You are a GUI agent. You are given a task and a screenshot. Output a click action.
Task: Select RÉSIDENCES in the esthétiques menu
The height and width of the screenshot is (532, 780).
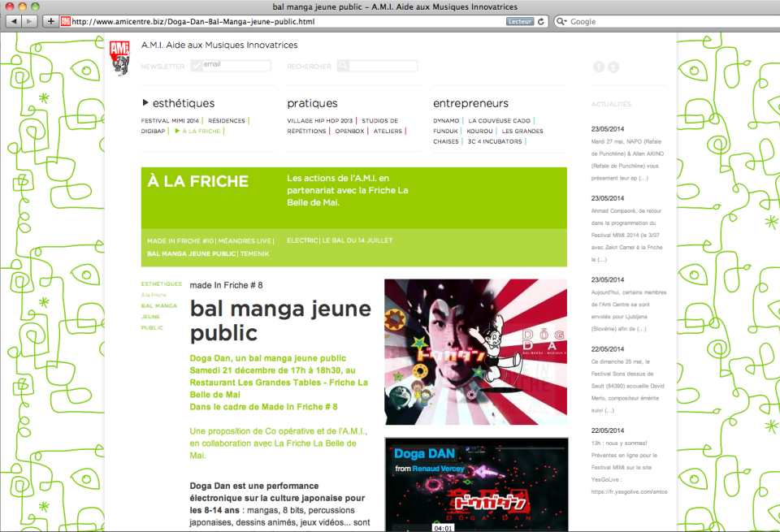(x=227, y=121)
